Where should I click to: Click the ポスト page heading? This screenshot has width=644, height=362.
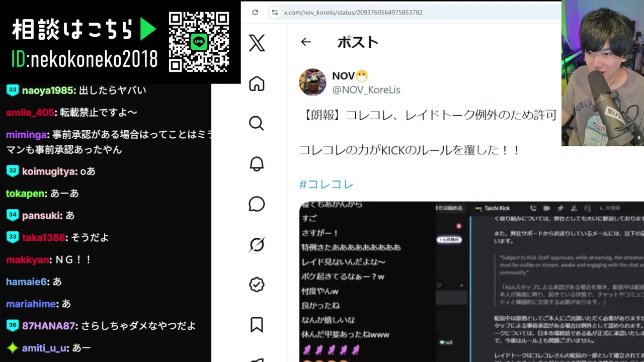pos(358,42)
